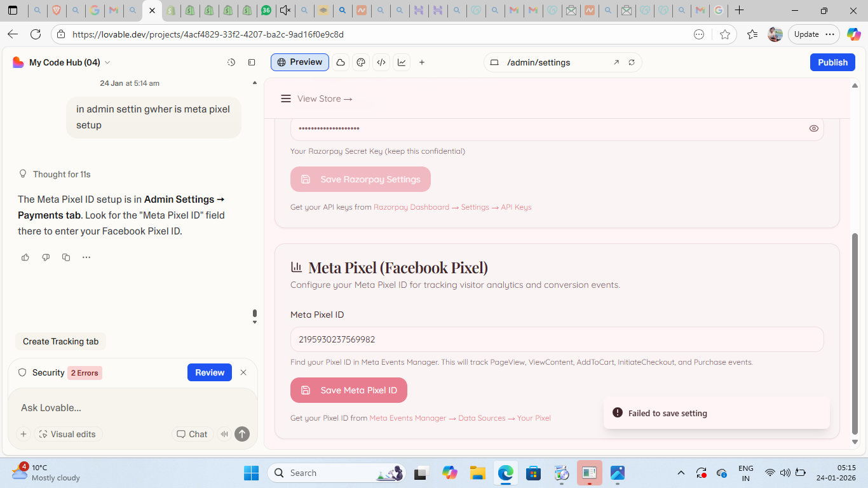Image resolution: width=868 pixels, height=488 pixels.
Task: Open the hamburger menu beside View Store
Action: click(286, 98)
